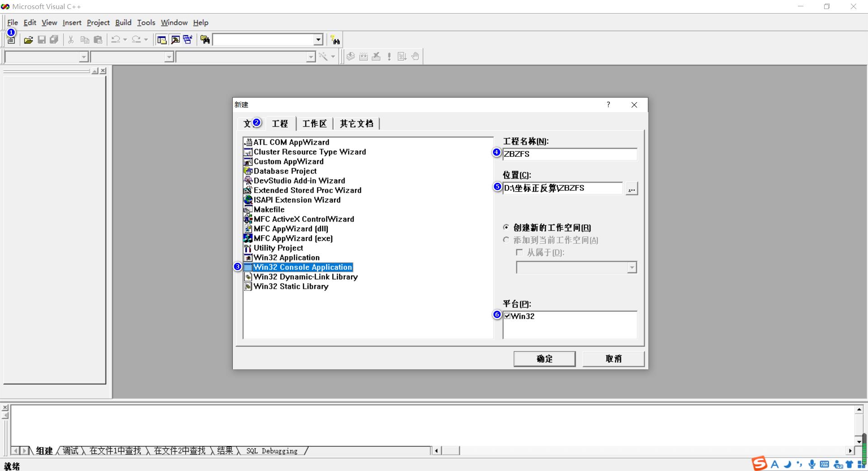Open the WizardBar members combo dropdown
This screenshot has height=471, width=868.
311,57
